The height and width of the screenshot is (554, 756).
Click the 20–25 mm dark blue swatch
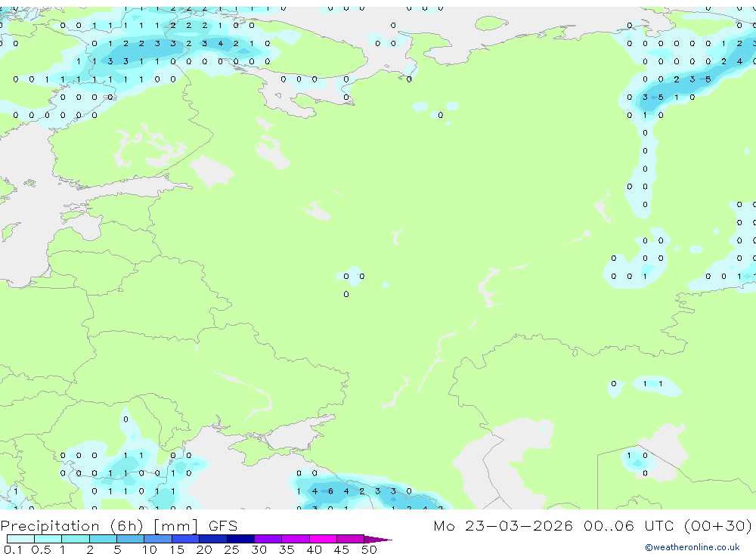213,539
